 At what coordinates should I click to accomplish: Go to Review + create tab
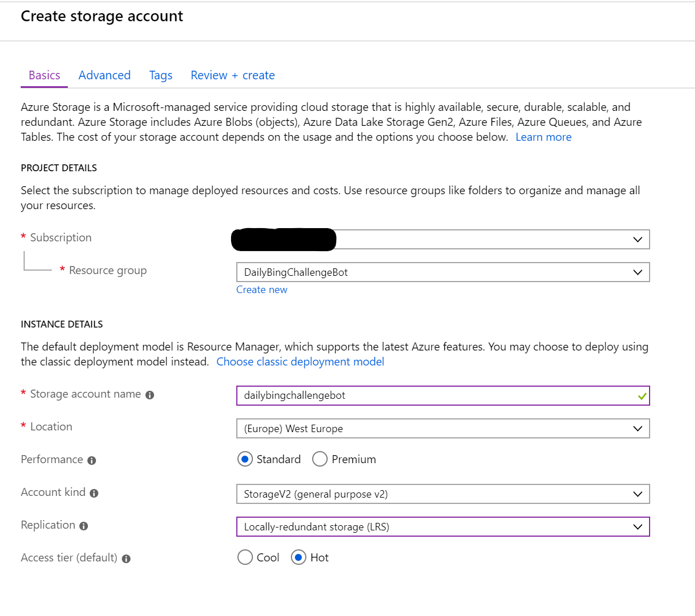pyautogui.click(x=233, y=75)
